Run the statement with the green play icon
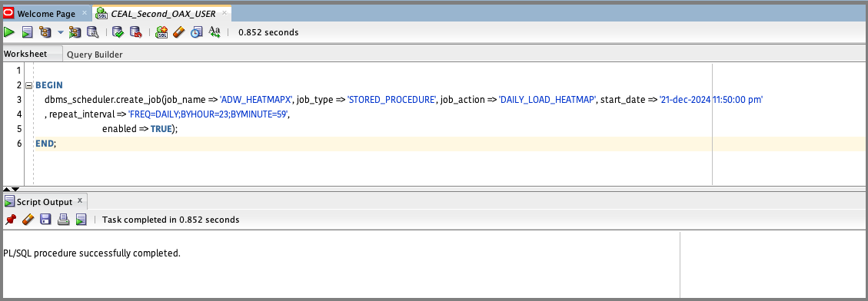This screenshot has height=301, width=868. pos(9,32)
